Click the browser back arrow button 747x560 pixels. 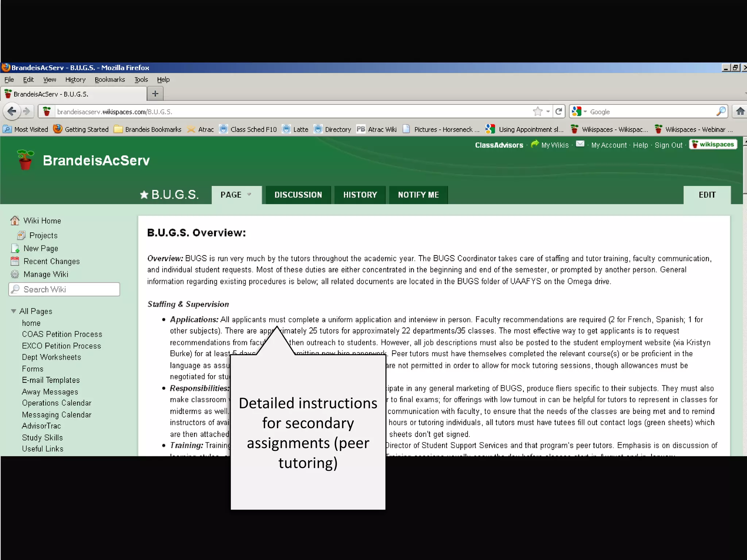pos(12,111)
